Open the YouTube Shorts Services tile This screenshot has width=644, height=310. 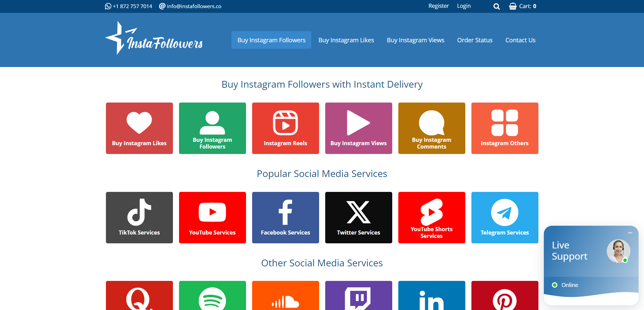coord(432,218)
